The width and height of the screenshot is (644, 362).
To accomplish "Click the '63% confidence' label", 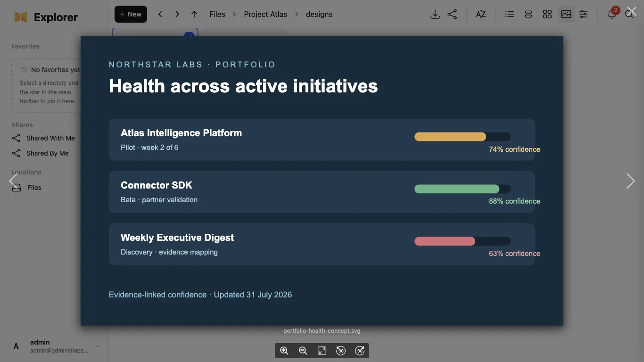I will pyautogui.click(x=514, y=254).
